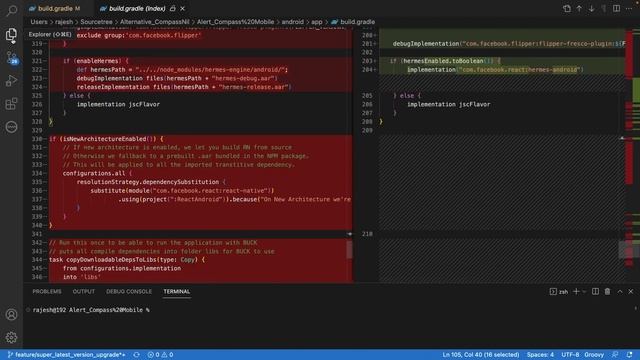
Task: Click Ln 105, Col 40 status entry
Action: click(481, 355)
